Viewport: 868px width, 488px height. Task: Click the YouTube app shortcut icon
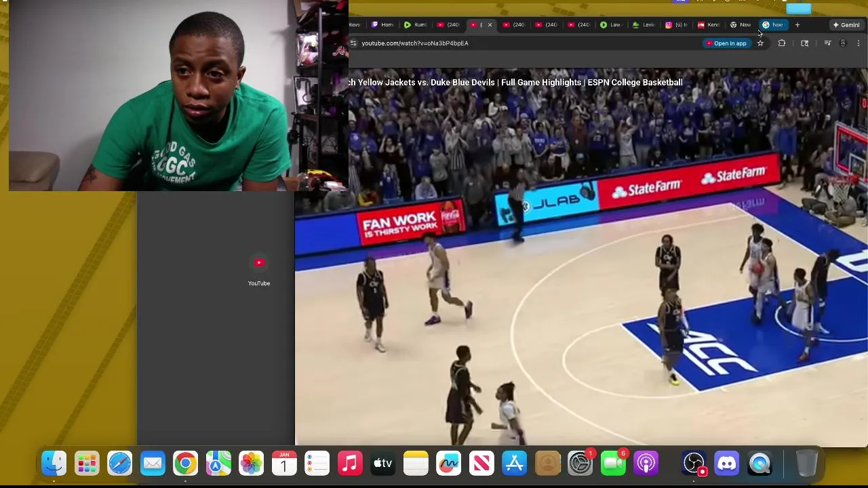tap(258, 263)
